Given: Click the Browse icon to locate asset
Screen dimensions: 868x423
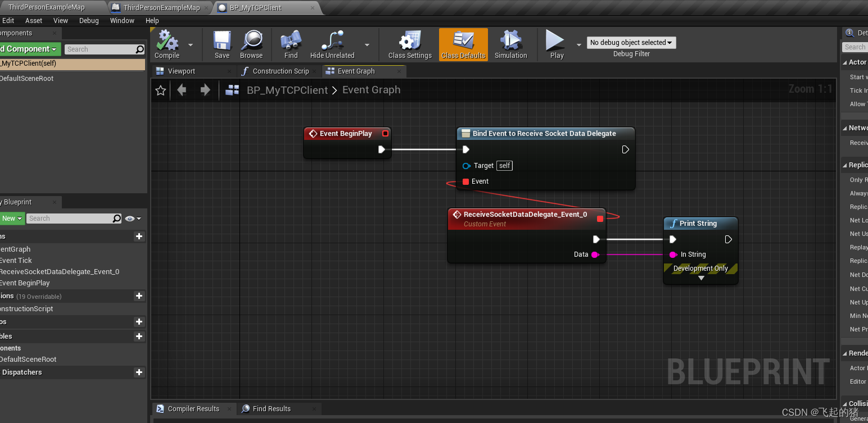Looking at the screenshot, I should pyautogui.click(x=251, y=40).
